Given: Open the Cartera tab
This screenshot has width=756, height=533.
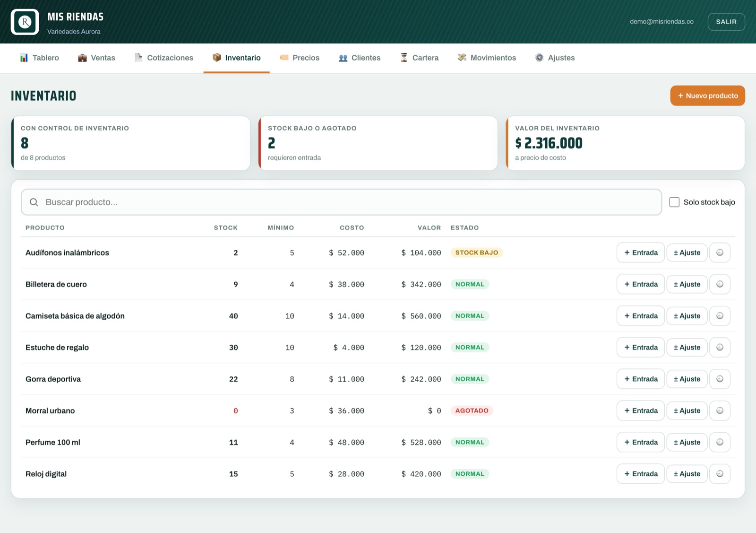Looking at the screenshot, I should click(419, 58).
